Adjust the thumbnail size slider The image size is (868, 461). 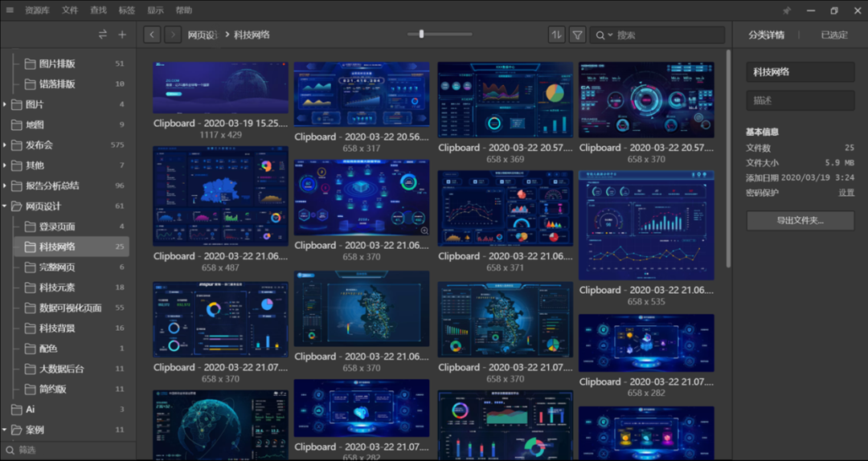[421, 35]
